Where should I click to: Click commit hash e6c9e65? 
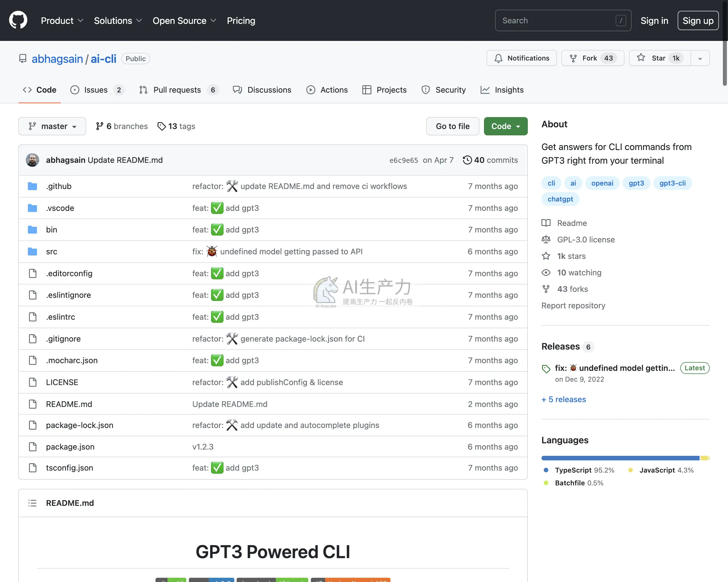(x=404, y=160)
